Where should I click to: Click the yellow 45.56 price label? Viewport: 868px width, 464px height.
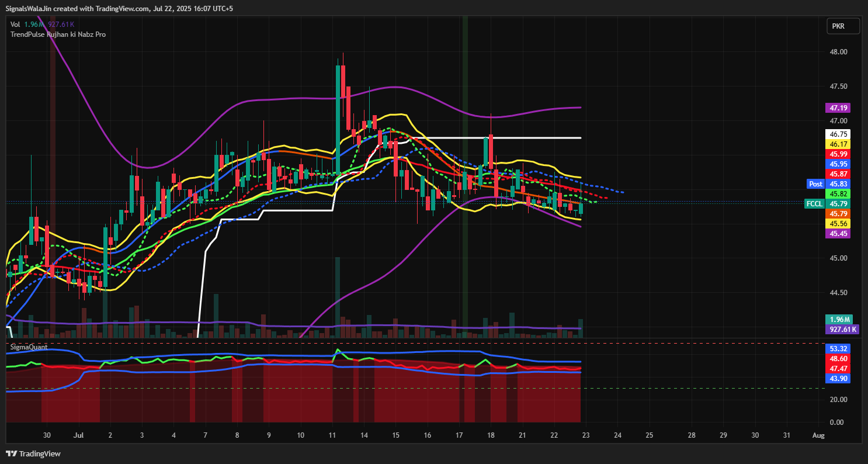pos(838,224)
